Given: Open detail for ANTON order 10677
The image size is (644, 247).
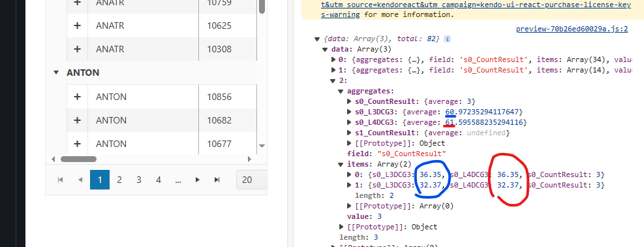Looking at the screenshot, I should (77, 144).
